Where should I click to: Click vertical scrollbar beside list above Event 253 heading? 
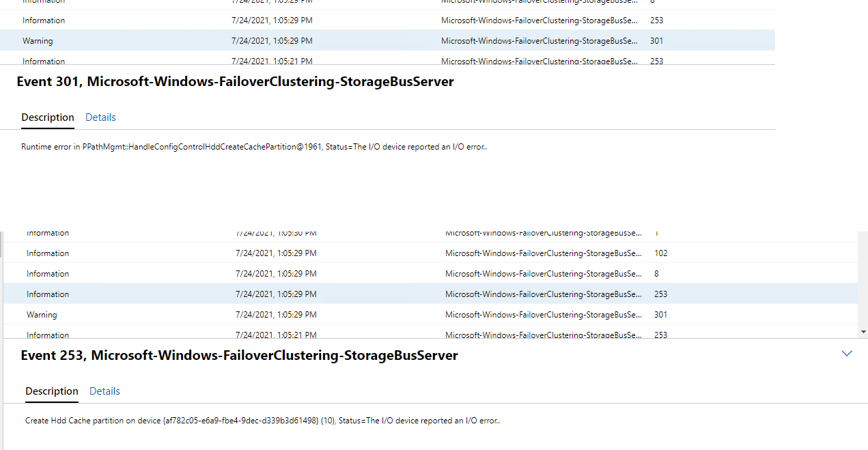(863, 285)
